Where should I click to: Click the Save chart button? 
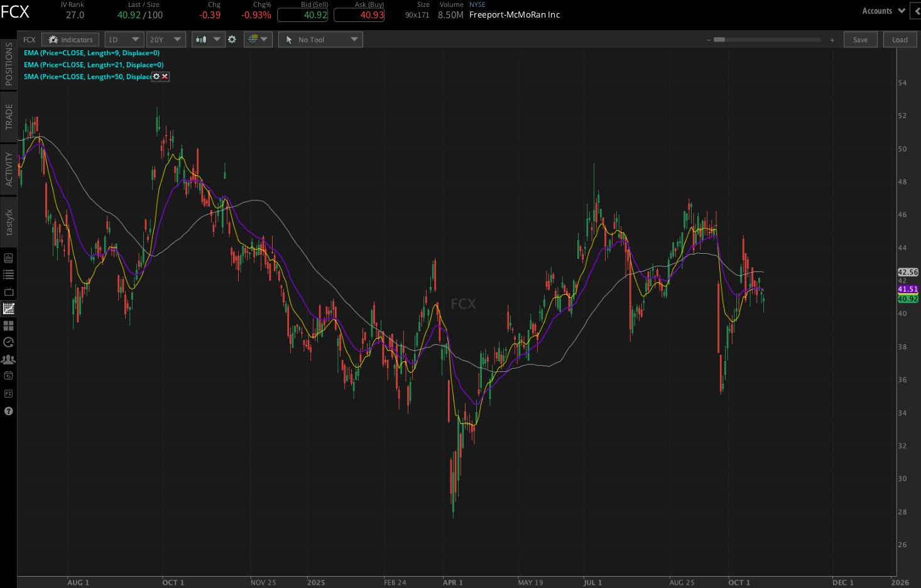point(860,39)
